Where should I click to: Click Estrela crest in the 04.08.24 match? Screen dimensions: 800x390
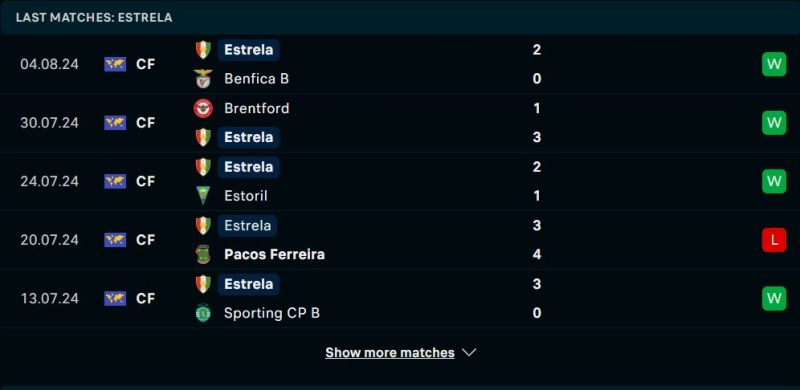[203, 50]
